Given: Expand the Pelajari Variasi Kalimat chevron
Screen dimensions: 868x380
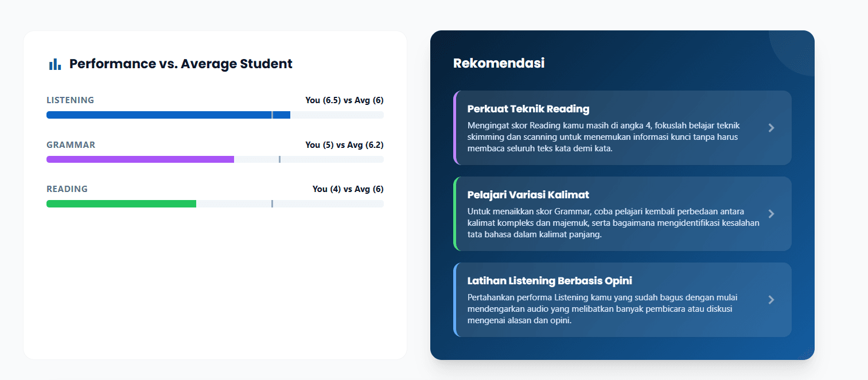Looking at the screenshot, I should tap(772, 214).
